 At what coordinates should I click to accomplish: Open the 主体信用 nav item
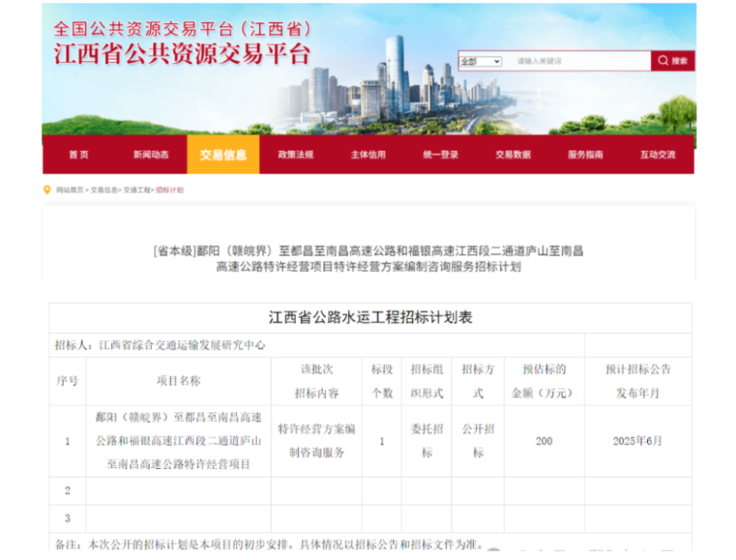pyautogui.click(x=368, y=154)
